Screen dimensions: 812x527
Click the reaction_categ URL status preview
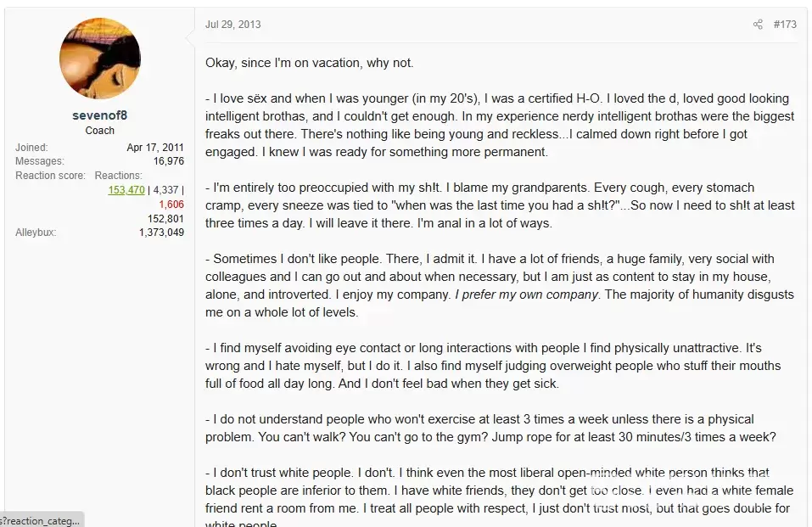point(42,520)
